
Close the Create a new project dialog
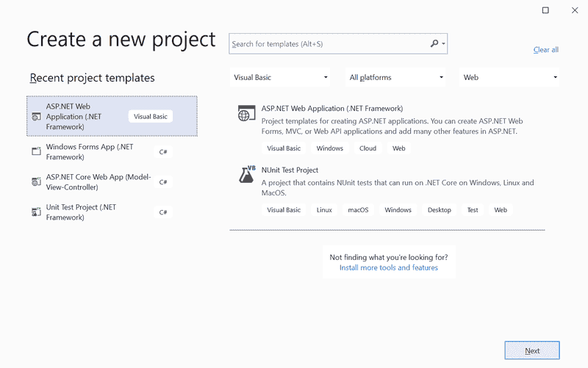coord(575,10)
